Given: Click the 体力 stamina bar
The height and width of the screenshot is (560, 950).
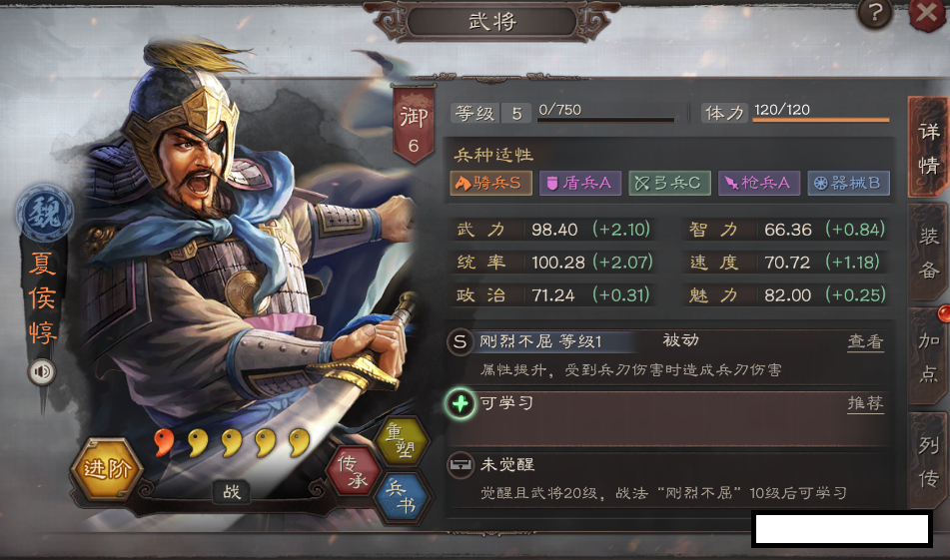Looking at the screenshot, I should 821,121.
